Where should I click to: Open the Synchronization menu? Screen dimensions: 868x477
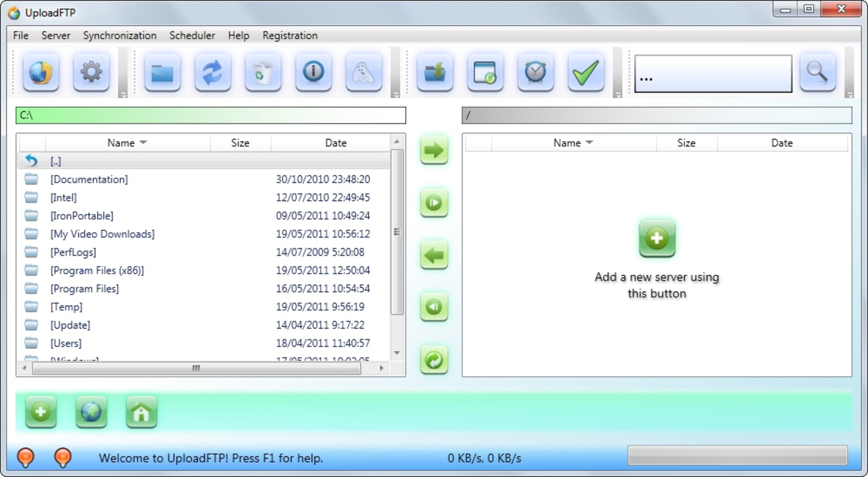pyautogui.click(x=120, y=36)
